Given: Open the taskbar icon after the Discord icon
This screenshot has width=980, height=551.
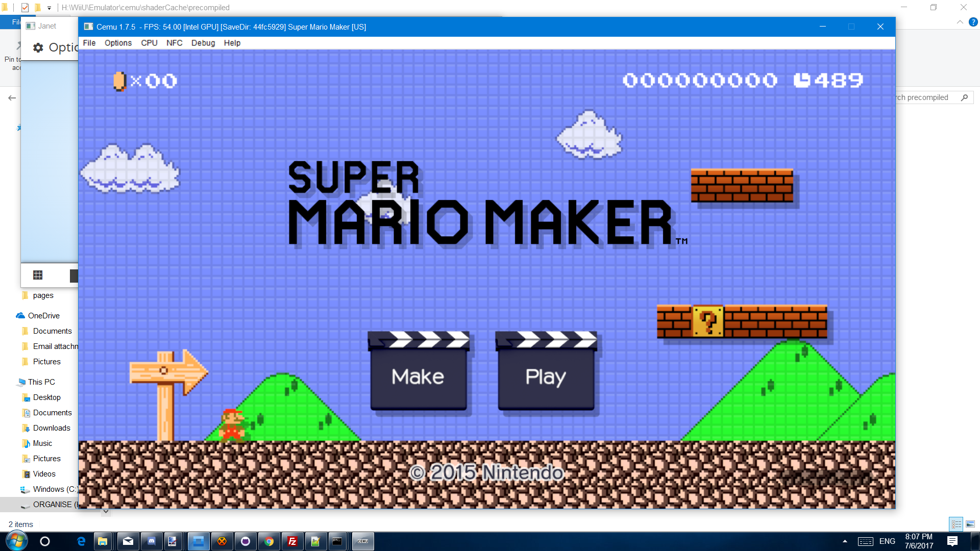Looking at the screenshot, I should 173,541.
